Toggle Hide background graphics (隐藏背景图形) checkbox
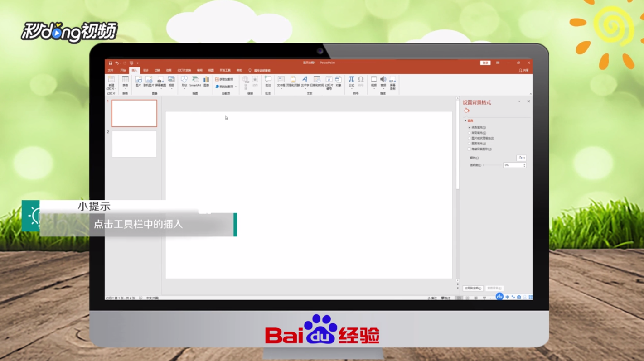 point(469,149)
